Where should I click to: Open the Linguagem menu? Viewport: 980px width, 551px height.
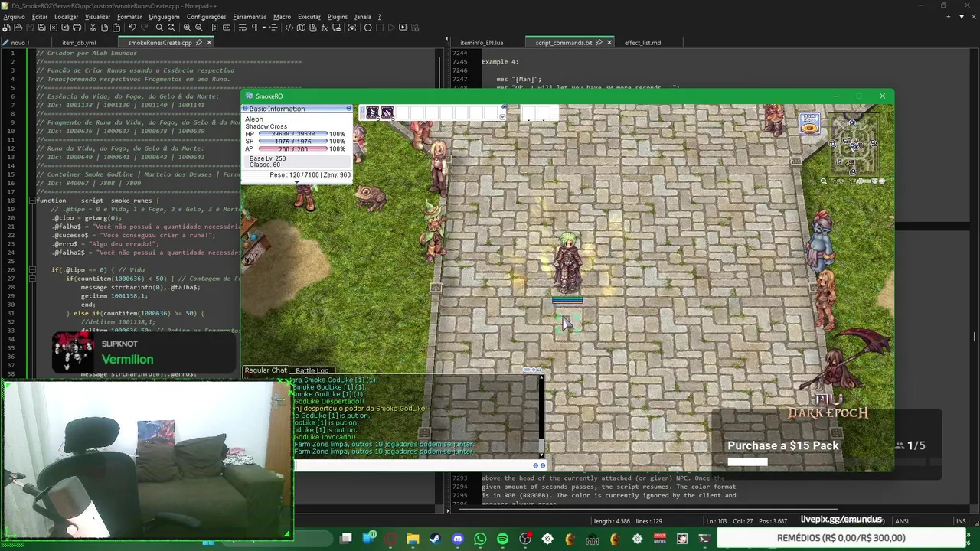tap(164, 16)
